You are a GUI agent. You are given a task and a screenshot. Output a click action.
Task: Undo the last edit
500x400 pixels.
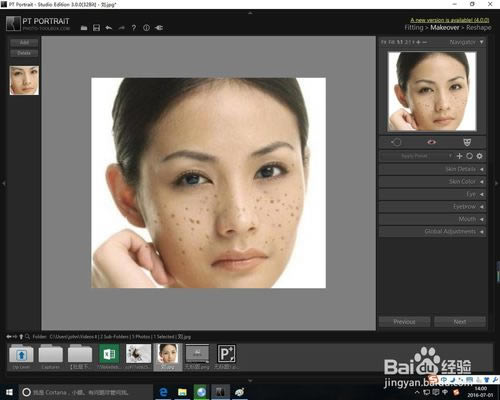pos(109,28)
